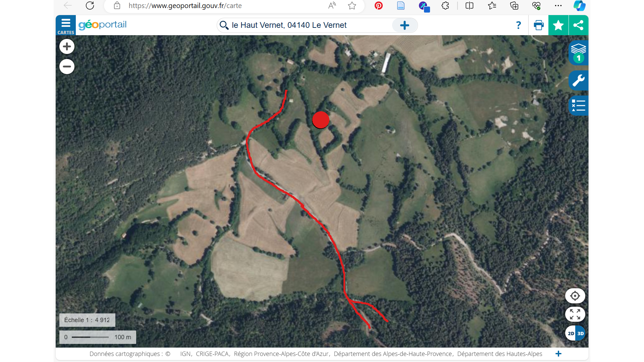The height and width of the screenshot is (362, 644).
Task: Click the géoportail logo link
Action: pos(102,25)
